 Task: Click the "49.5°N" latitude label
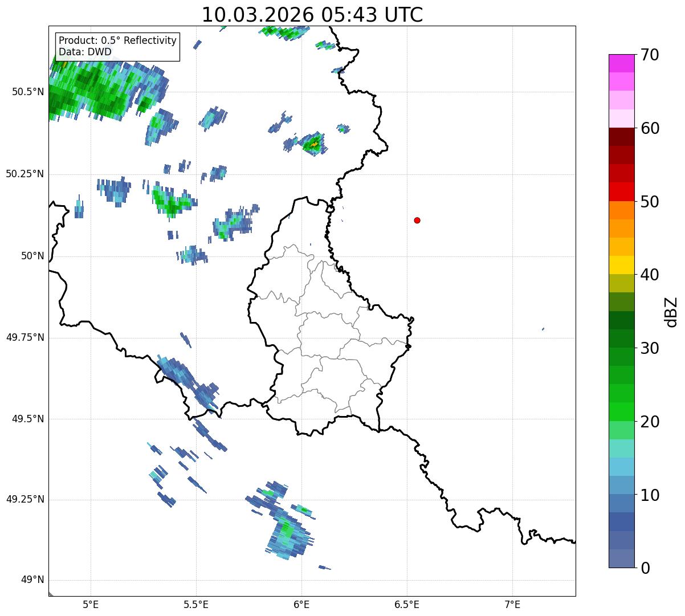(28, 419)
